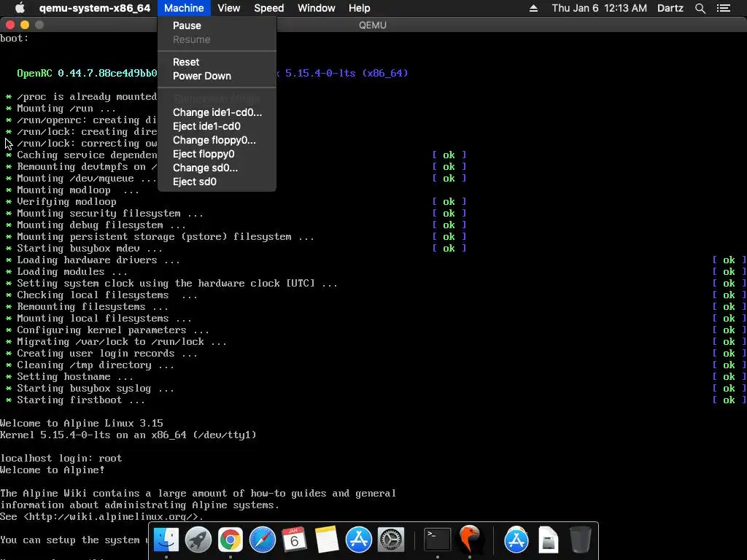Screen dimensions: 747x560
Task: Minimize the QEMU window with yellow button
Action: [x=25, y=25]
